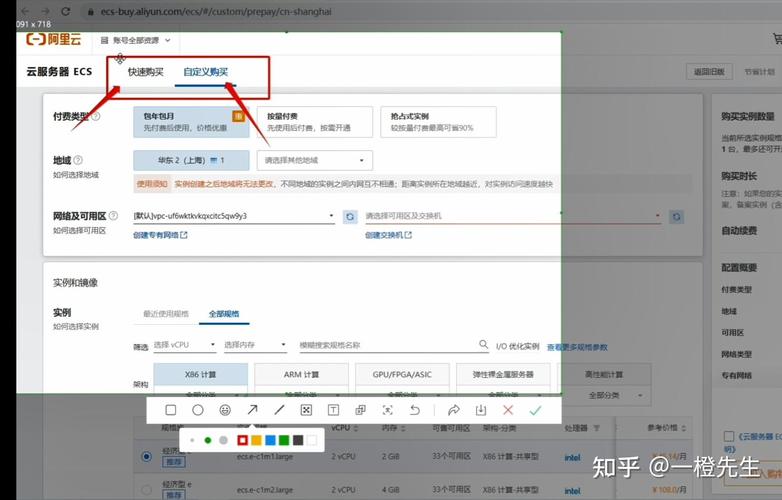Click the screen text recognition icon
782x500 pixels.
(x=388, y=410)
